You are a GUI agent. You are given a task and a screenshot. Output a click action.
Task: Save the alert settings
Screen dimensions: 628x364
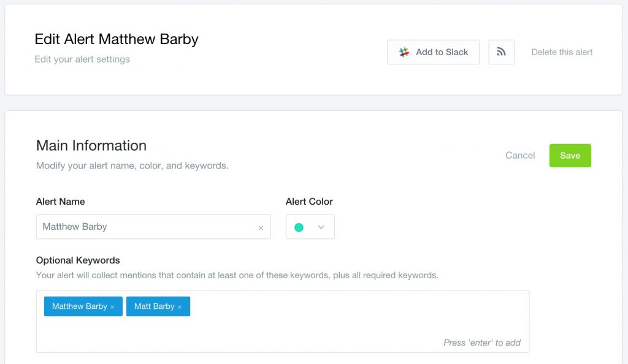coord(570,156)
